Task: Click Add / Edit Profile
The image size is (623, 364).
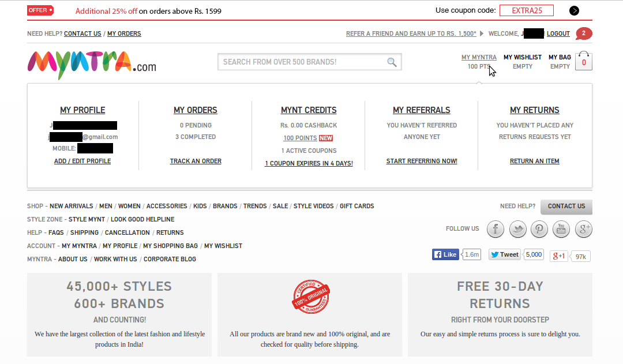Action: click(x=82, y=161)
